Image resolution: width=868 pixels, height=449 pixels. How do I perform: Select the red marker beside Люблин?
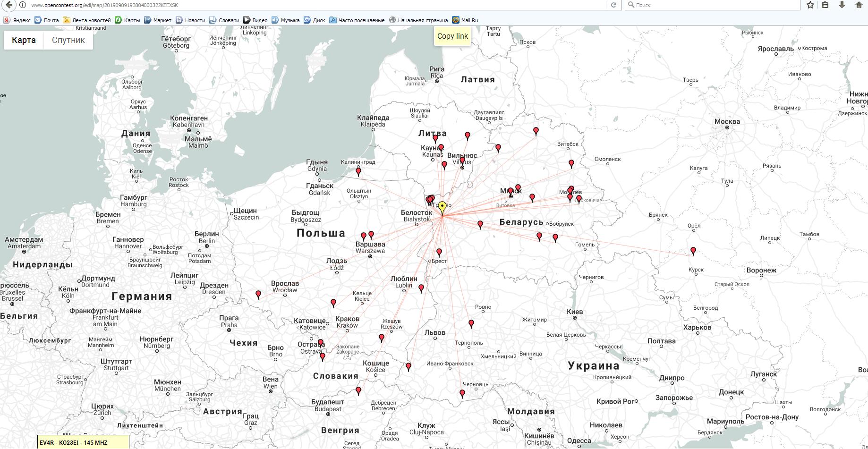pyautogui.click(x=421, y=288)
